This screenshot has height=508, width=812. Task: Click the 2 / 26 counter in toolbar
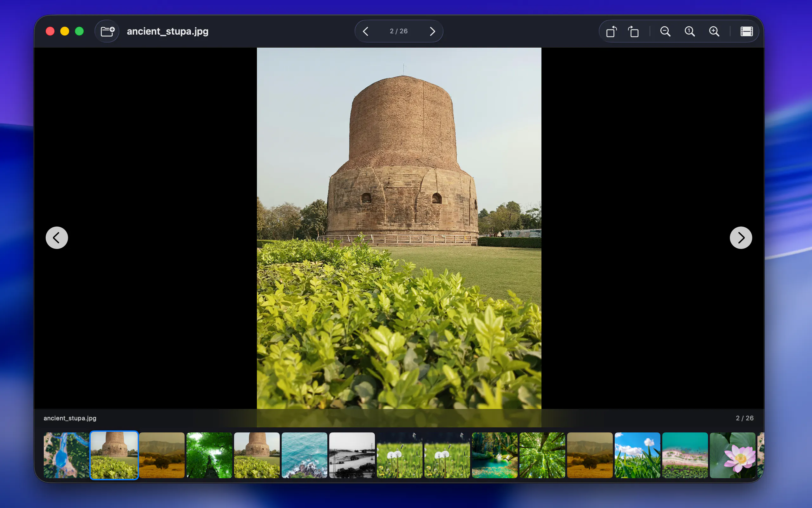(399, 31)
